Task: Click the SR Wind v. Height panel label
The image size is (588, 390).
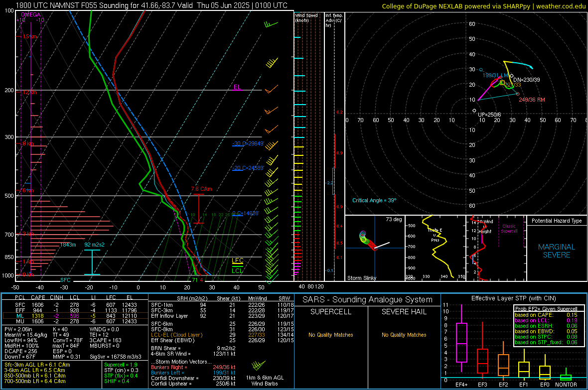Action: [x=485, y=227]
